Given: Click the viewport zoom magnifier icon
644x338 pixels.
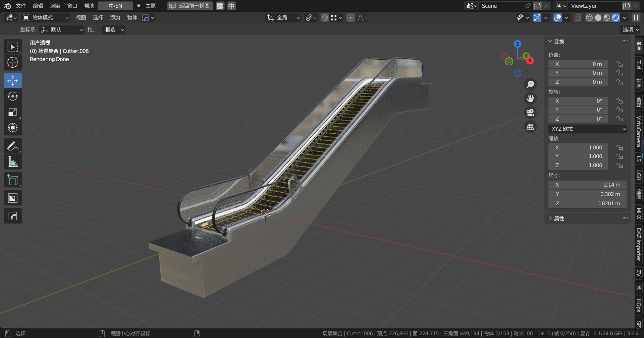Looking at the screenshot, I should tap(530, 84).
